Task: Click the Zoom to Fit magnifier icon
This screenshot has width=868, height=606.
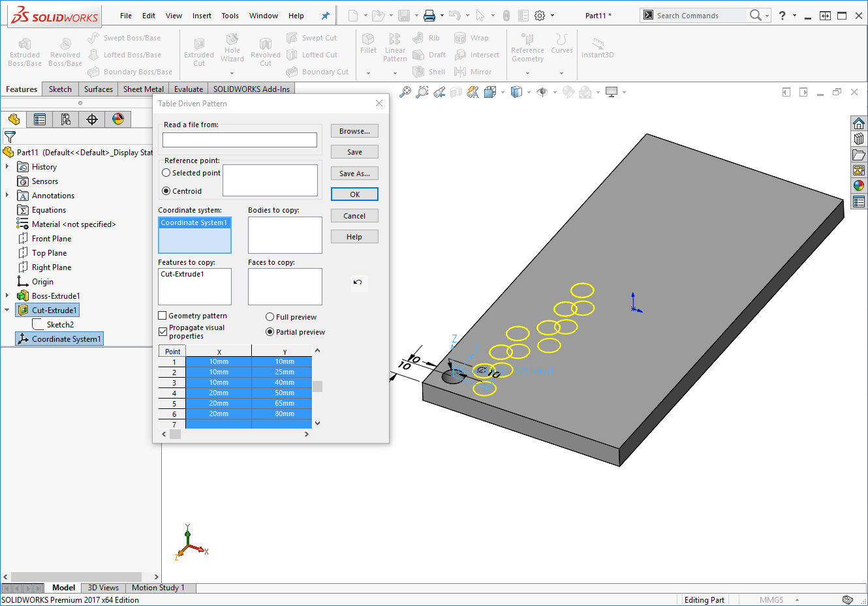Action: click(405, 93)
